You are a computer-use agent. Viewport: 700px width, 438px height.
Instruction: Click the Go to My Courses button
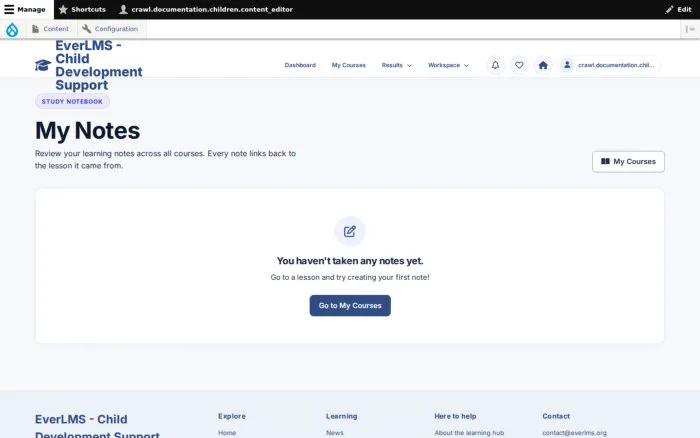[350, 305]
